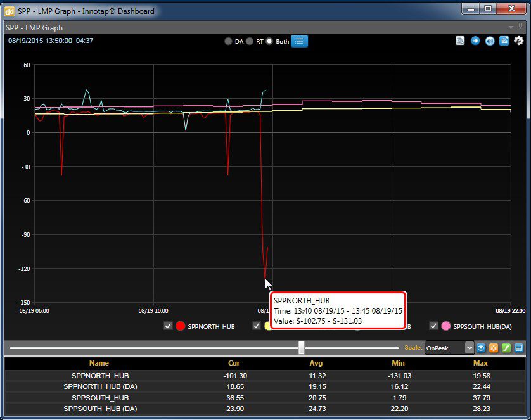
Task: Select the SPPSOUTH_HUB table row name
Action: coord(100,398)
